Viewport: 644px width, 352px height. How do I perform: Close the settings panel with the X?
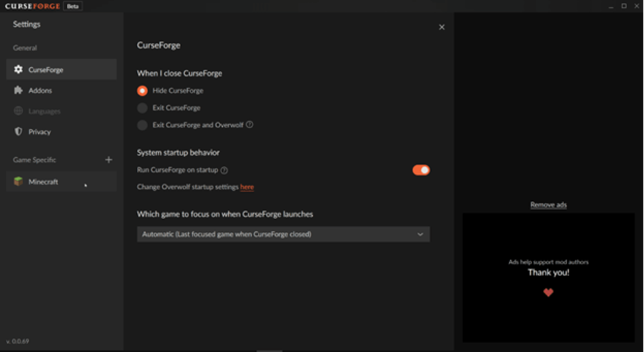(x=442, y=27)
